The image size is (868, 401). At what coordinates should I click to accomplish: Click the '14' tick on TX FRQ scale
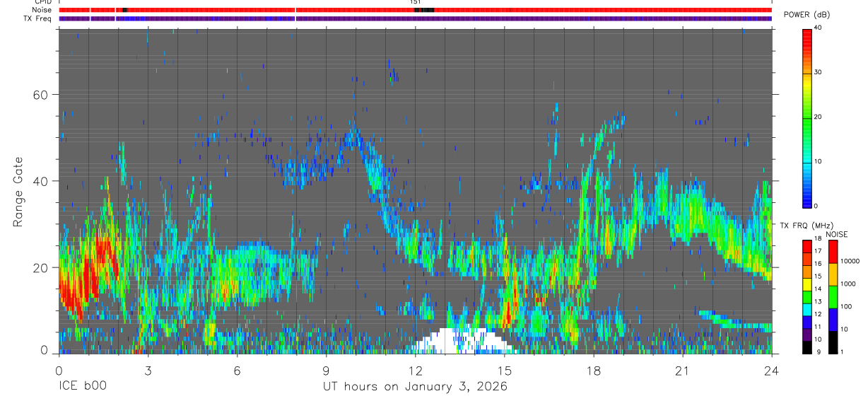(x=817, y=289)
